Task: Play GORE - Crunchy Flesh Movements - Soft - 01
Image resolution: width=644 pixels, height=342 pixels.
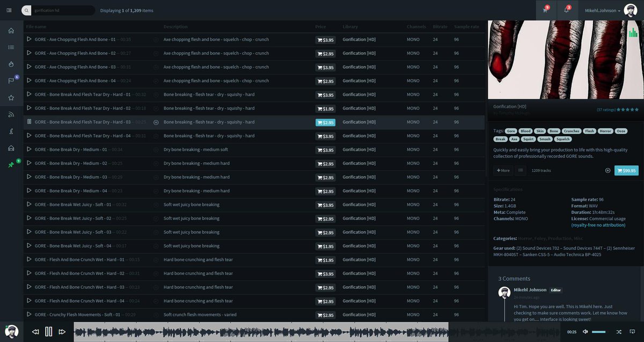Action: [x=29, y=315]
